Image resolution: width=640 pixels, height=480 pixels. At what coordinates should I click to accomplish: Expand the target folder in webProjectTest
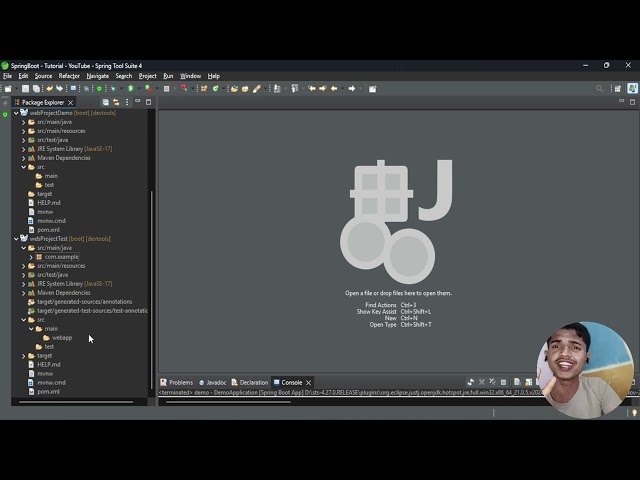click(23, 356)
